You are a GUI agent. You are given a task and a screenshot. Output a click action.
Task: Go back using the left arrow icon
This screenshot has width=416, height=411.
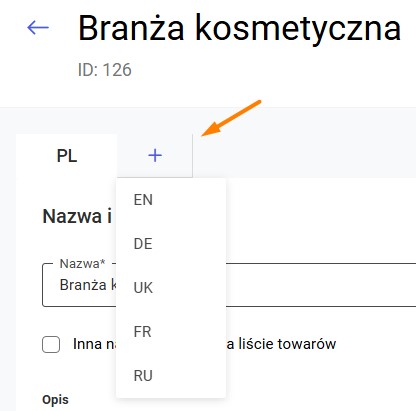pos(38,27)
